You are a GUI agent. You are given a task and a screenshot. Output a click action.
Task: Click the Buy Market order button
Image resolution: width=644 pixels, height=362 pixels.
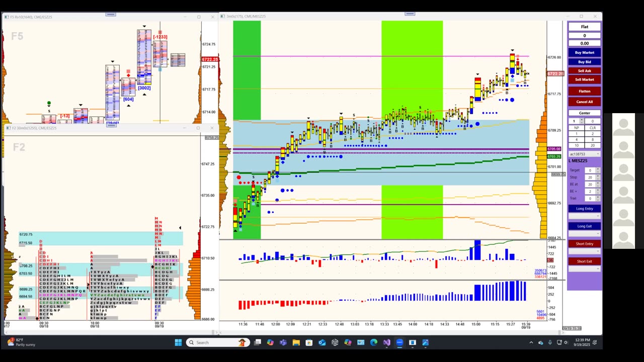(584, 52)
